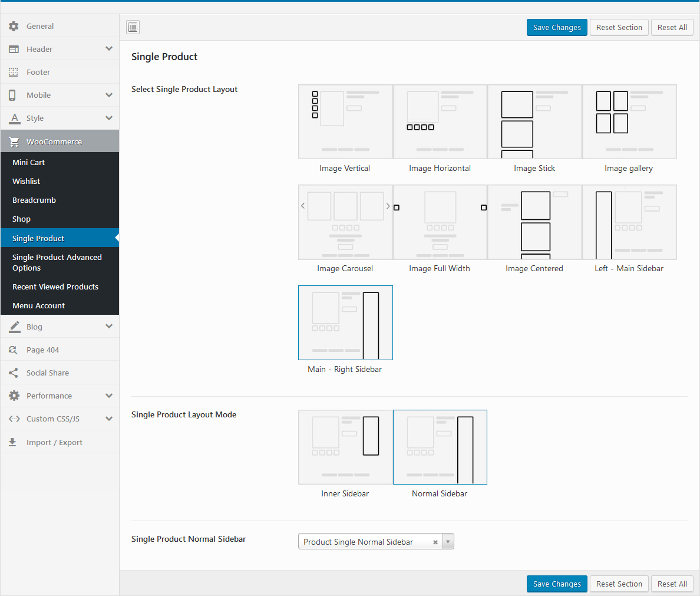Open the Wishlist submenu item
Viewport: 700px width, 596px height.
click(60, 181)
